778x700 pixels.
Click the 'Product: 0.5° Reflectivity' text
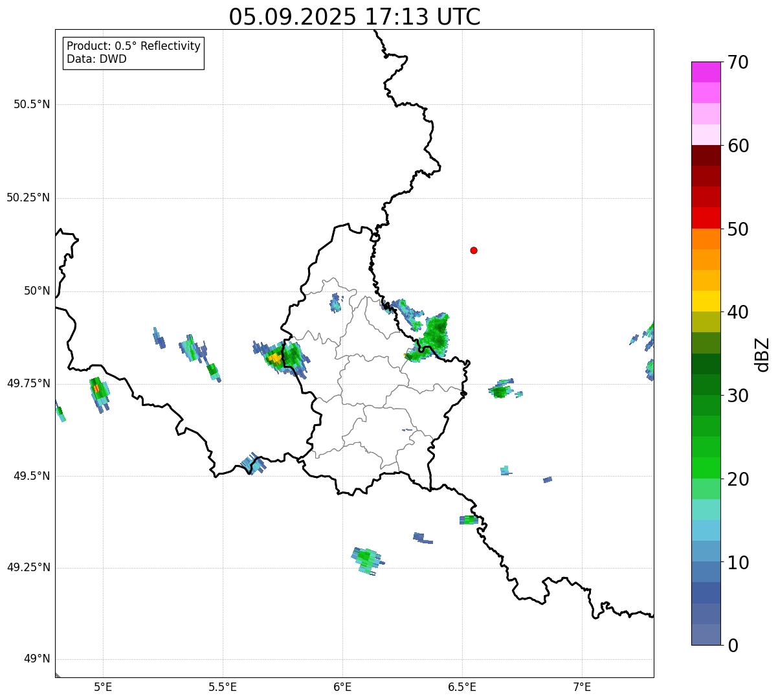coord(133,47)
